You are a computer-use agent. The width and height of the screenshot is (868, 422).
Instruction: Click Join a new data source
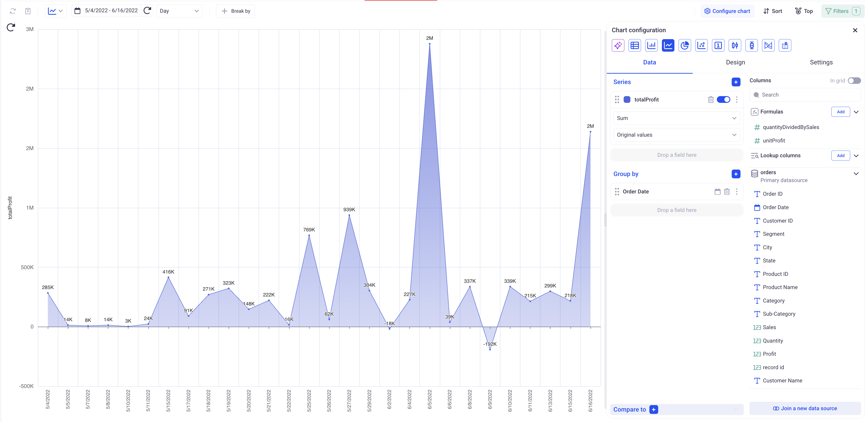tap(805, 408)
